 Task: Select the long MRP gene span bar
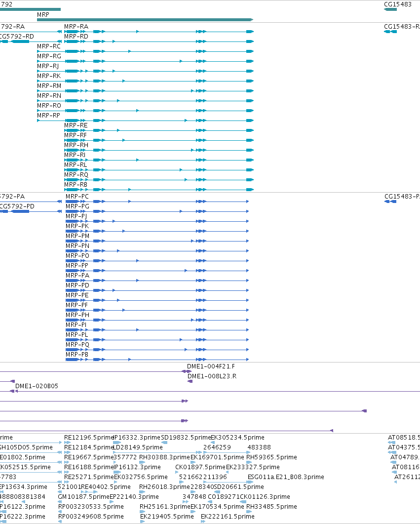[x=145, y=20]
